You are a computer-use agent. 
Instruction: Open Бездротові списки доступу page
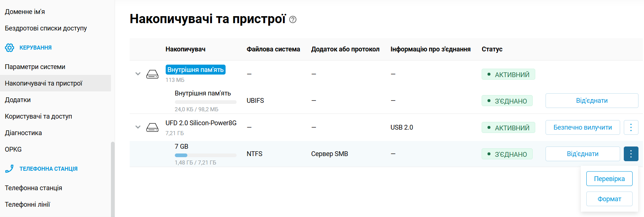tap(46, 28)
